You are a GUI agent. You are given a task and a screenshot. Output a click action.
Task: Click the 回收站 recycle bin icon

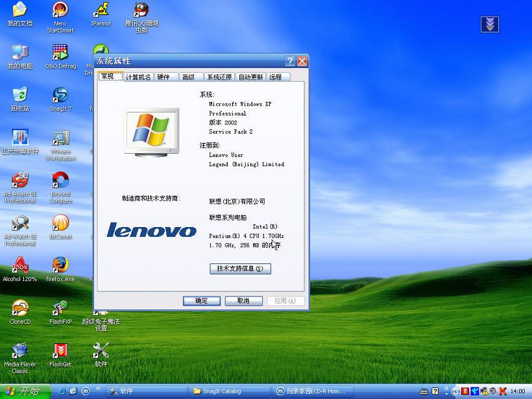pos(20,99)
